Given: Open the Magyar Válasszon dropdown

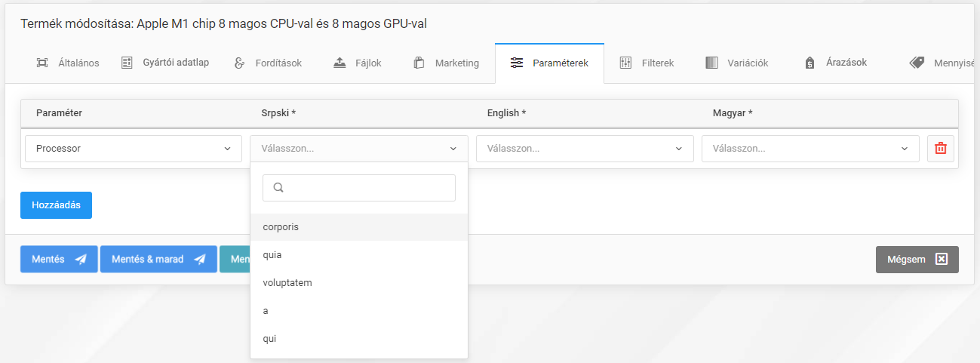Looking at the screenshot, I should pos(810,149).
